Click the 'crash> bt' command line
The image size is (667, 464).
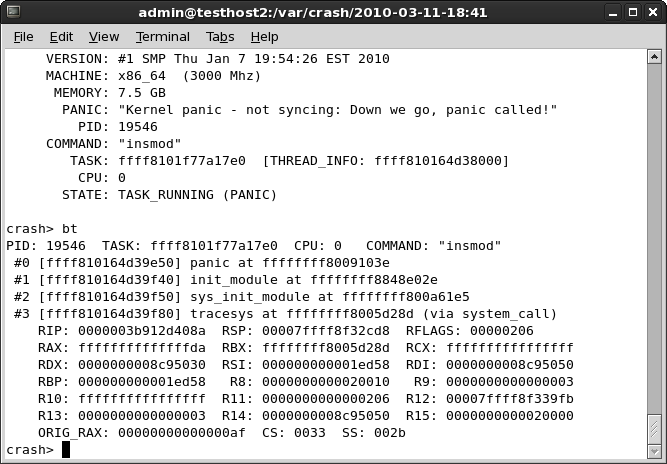pyautogui.click(x=42, y=229)
